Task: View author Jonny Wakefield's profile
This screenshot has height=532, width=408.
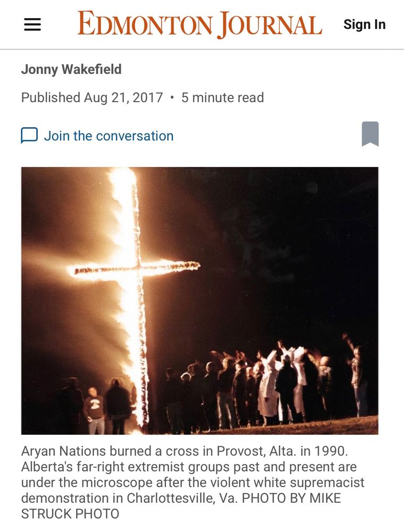Action: pos(71,69)
